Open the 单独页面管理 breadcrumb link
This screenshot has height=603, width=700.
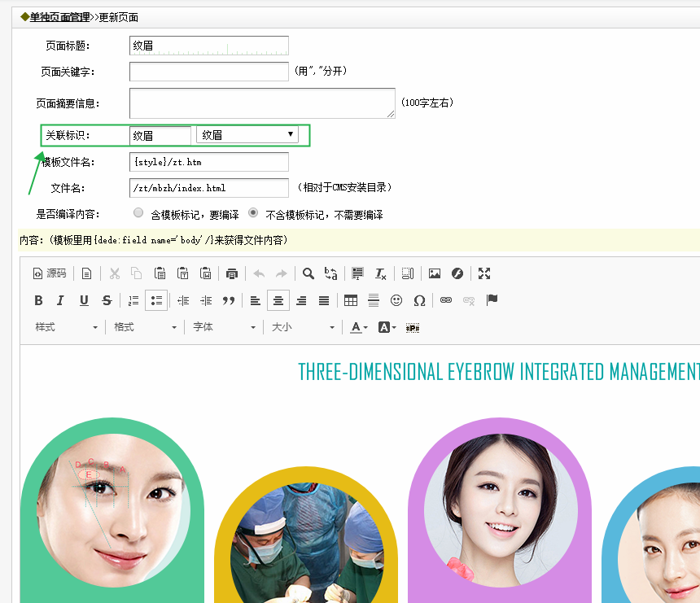click(x=59, y=17)
